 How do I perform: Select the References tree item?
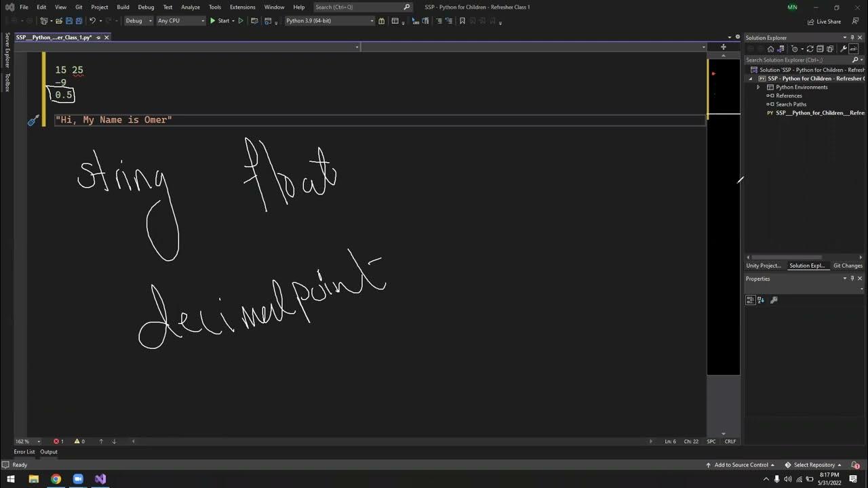point(789,96)
